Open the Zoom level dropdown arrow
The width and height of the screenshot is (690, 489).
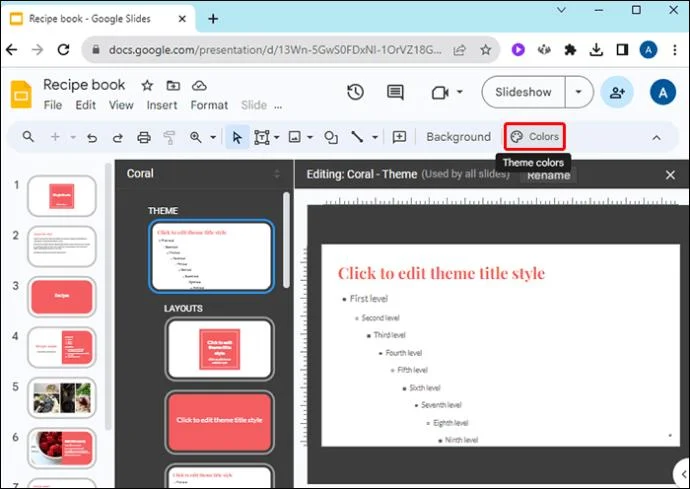(213, 137)
